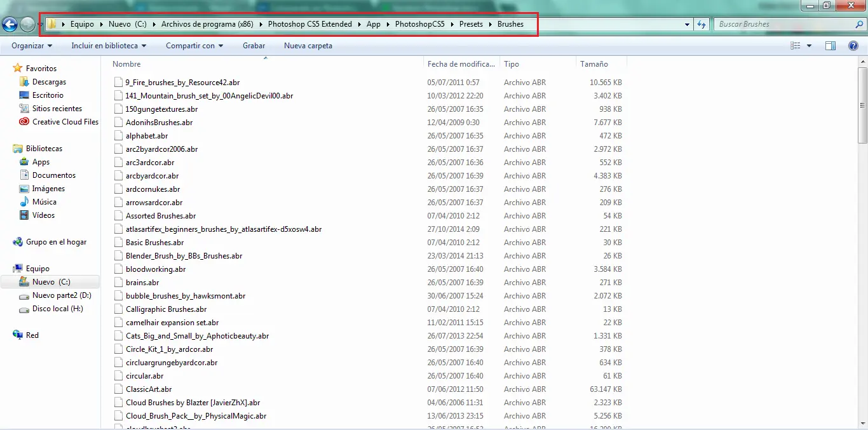Screen dimensions: 868x430
Task: Open the help question mark button
Action: [x=853, y=46]
